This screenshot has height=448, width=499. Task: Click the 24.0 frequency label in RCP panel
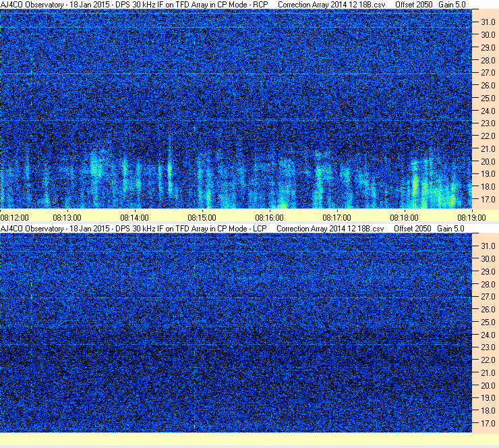[488, 111]
